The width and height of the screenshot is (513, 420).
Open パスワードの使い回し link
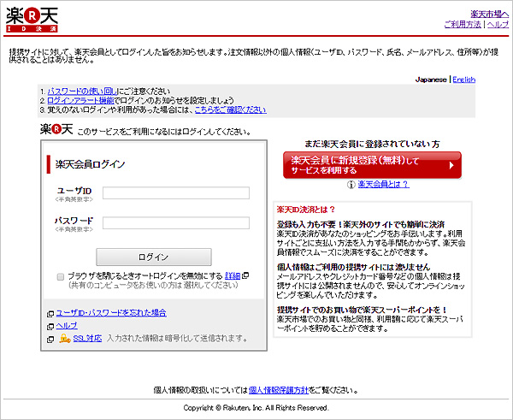(82, 92)
